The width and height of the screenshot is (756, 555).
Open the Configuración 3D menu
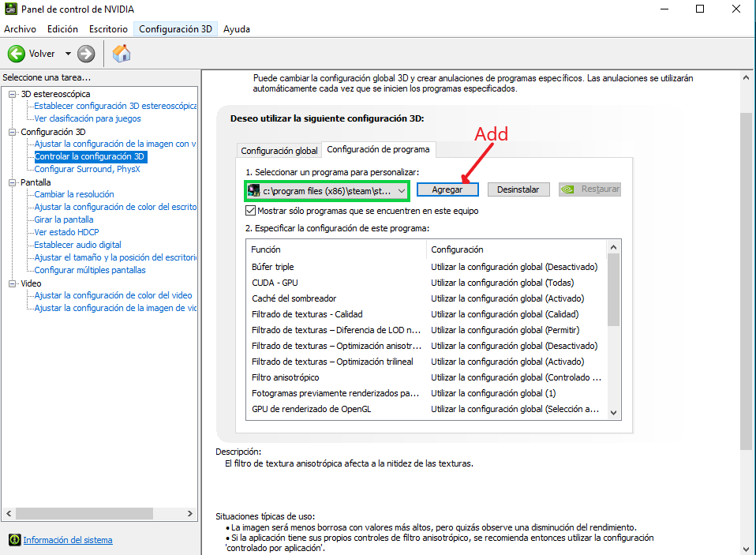(x=175, y=29)
